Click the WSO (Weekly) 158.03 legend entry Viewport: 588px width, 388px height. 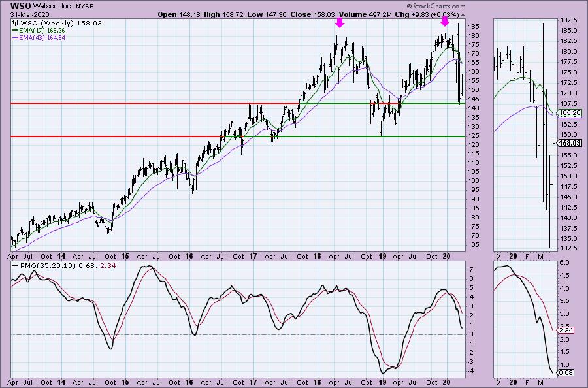tap(61, 24)
